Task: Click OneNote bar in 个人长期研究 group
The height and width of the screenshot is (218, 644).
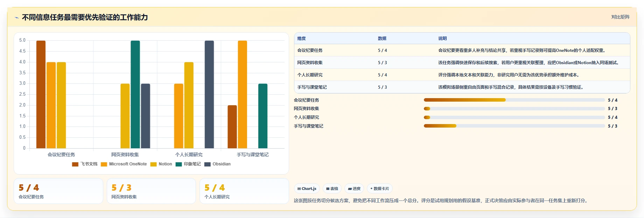Action: 179,116
